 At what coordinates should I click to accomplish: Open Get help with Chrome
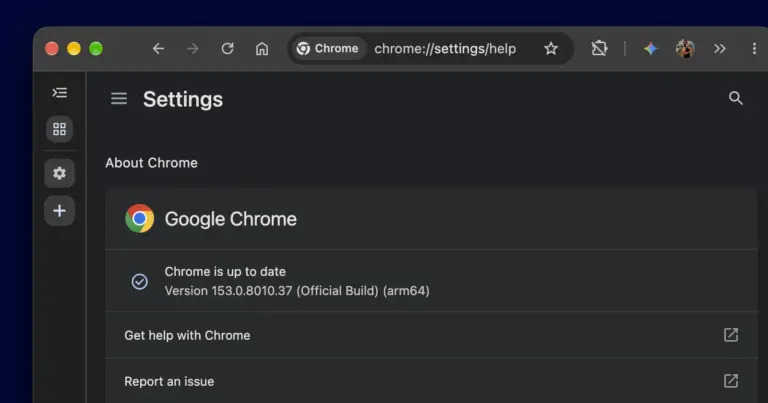tap(432, 335)
